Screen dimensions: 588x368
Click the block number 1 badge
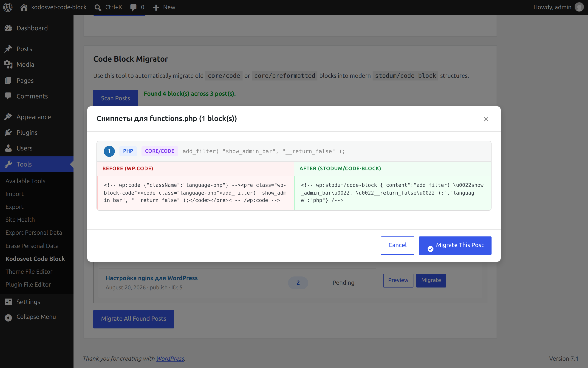[109, 151]
